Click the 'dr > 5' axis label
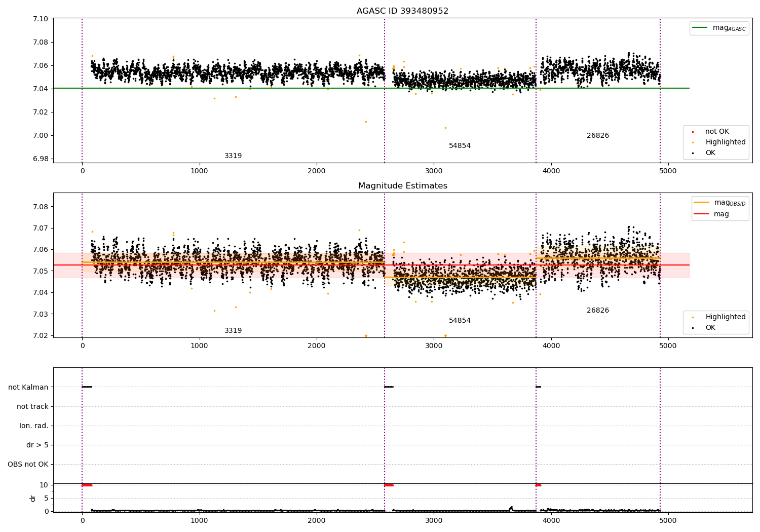760x532 pixels. click(37, 445)
